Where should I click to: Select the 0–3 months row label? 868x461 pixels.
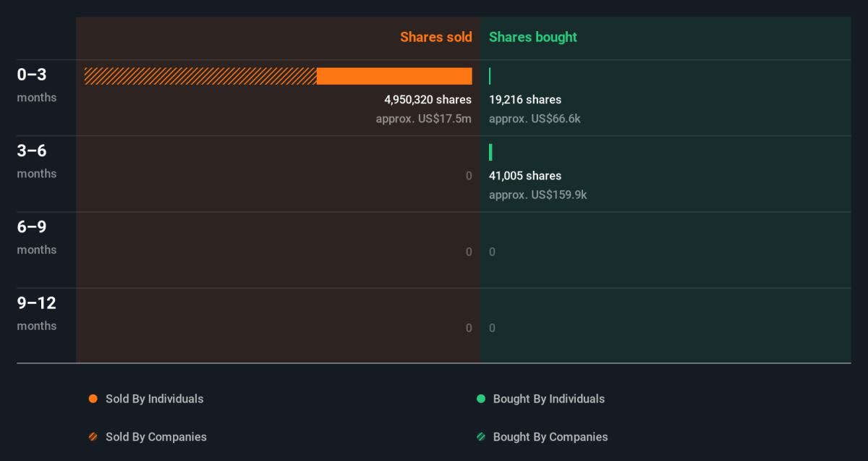pos(37,85)
